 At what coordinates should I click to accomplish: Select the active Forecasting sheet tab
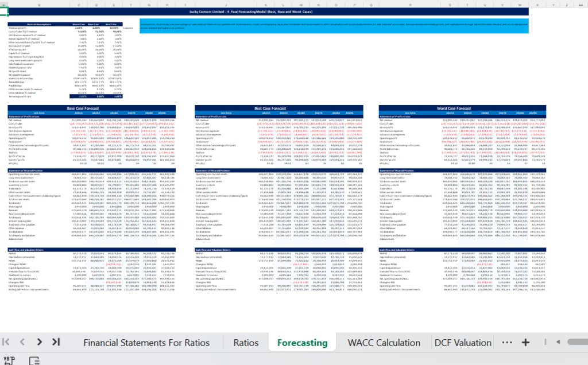click(x=302, y=343)
